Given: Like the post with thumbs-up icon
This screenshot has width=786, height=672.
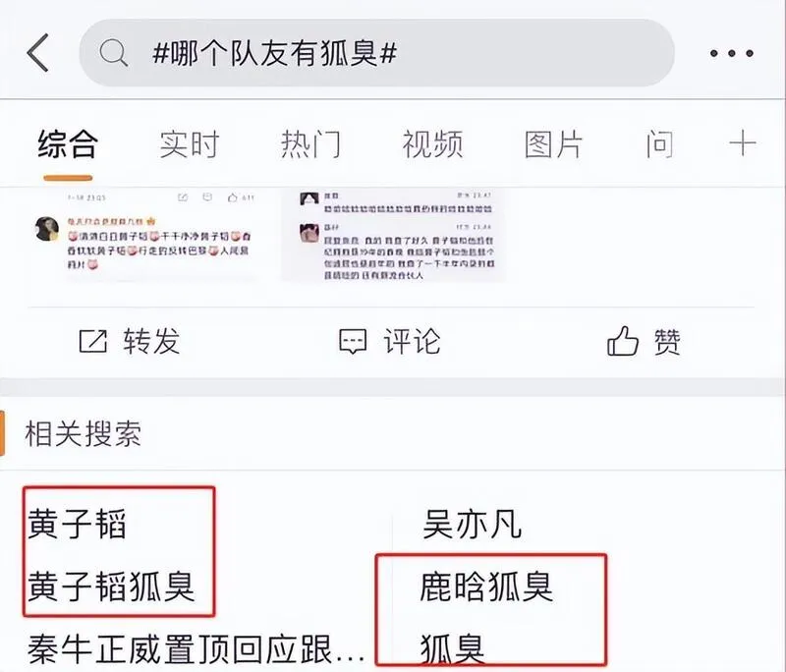Looking at the screenshot, I should click(x=623, y=341).
